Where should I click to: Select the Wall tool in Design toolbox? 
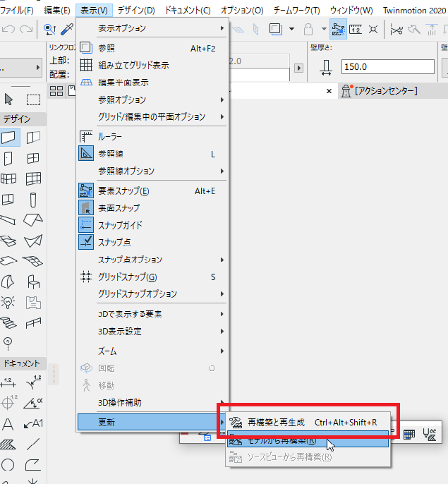[8, 138]
